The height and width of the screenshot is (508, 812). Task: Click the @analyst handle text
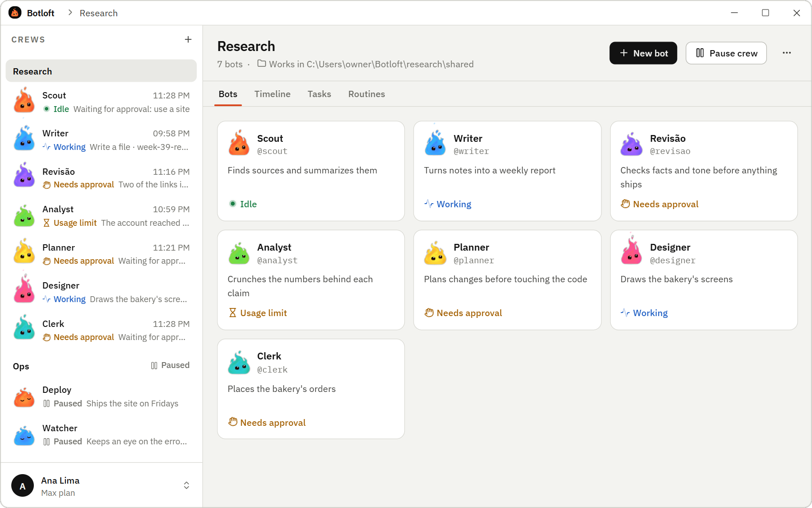277,261
